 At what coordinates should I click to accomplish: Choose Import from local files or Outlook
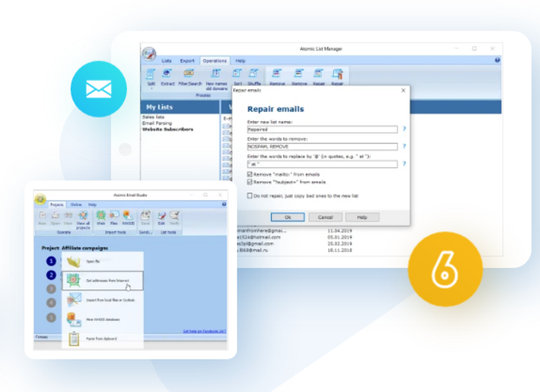click(103, 300)
